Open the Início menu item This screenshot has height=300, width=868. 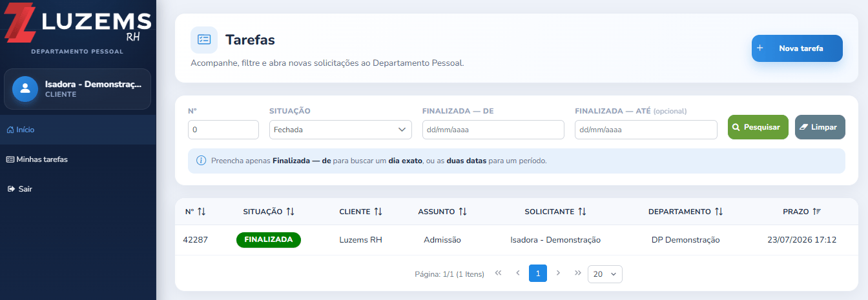pyautogui.click(x=78, y=130)
